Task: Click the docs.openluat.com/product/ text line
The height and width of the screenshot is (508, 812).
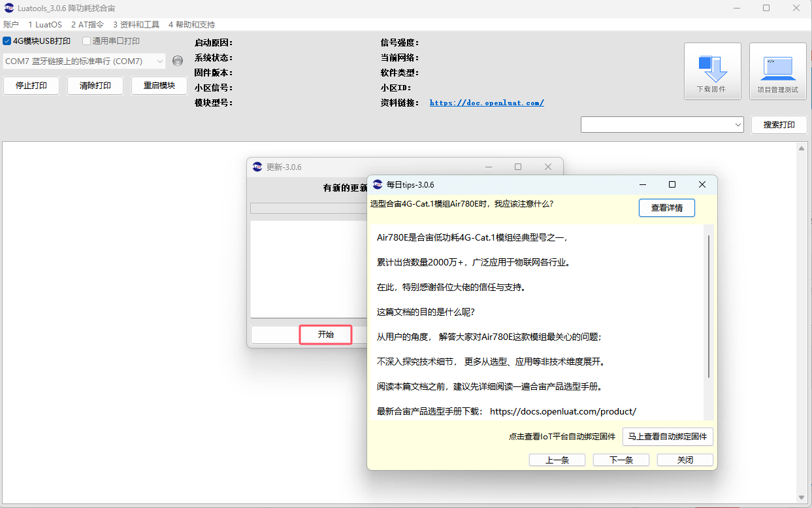Action: 507,411
